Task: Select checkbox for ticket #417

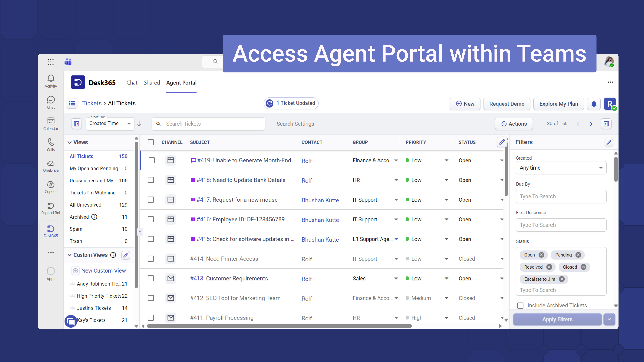Action: click(x=151, y=200)
